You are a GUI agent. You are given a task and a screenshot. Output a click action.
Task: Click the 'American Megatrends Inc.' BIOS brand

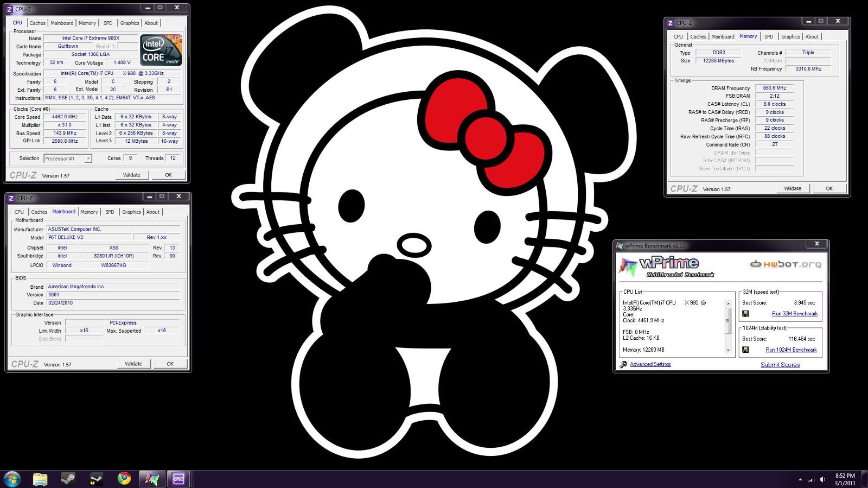tap(113, 287)
